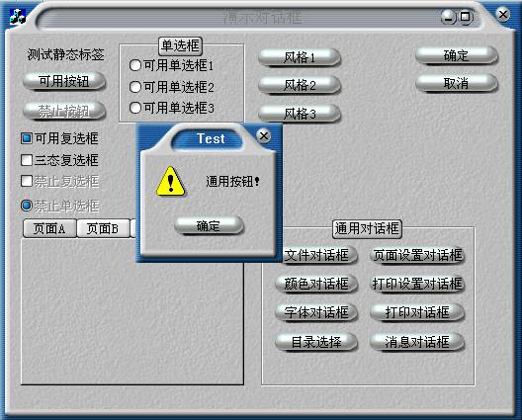Apply skin with the 风格1 button

pyautogui.click(x=300, y=57)
